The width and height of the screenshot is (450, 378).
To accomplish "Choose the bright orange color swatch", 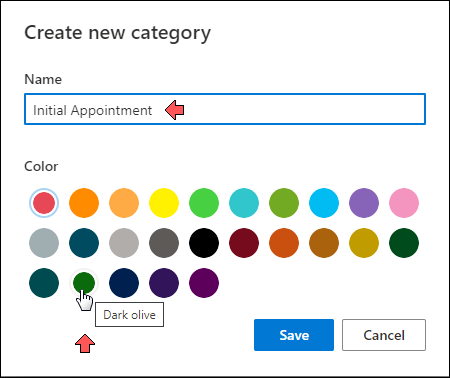I will point(84,203).
